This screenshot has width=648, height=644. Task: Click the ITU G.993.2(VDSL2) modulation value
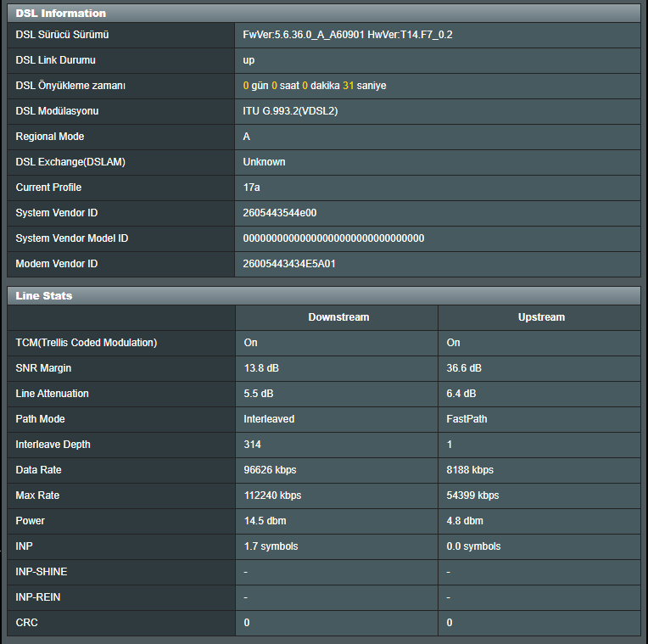point(290,111)
